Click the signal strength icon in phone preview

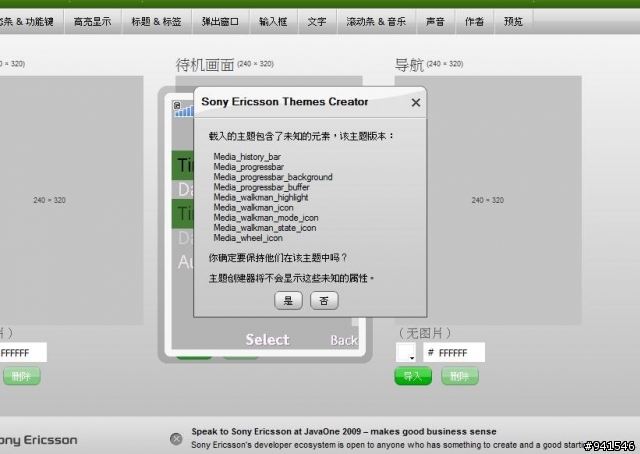coord(184,110)
